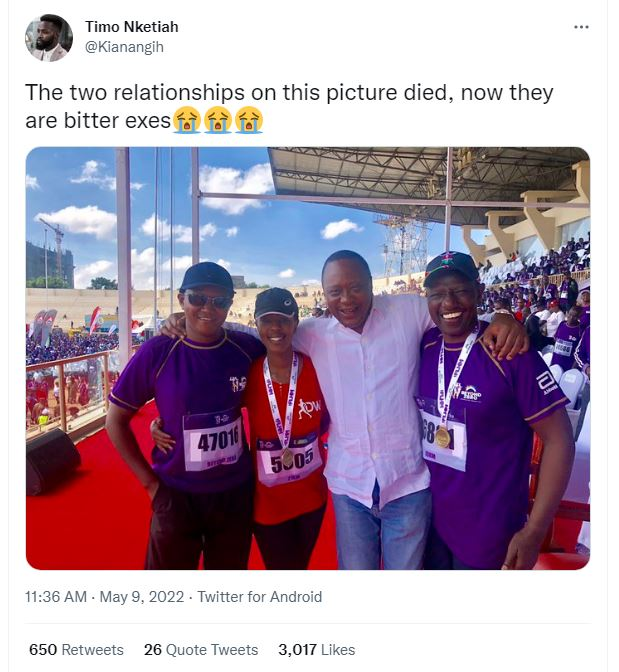Open the Twitter for Android source link

tap(259, 597)
